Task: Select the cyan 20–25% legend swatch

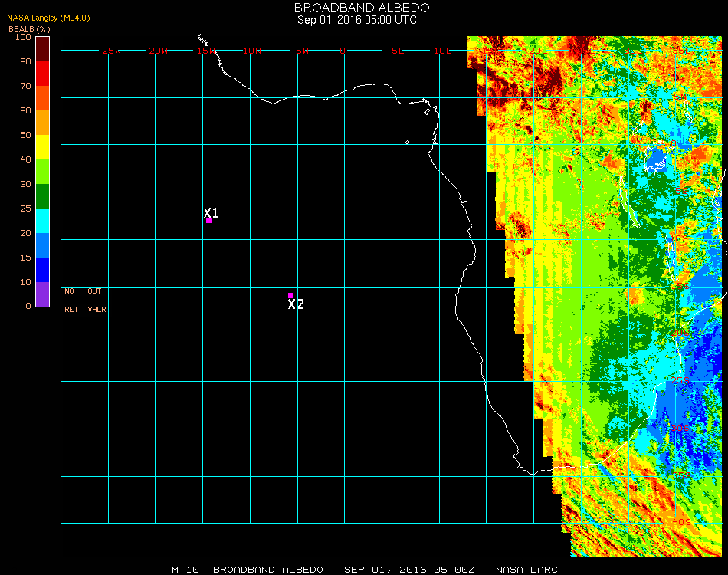Action: click(42, 221)
